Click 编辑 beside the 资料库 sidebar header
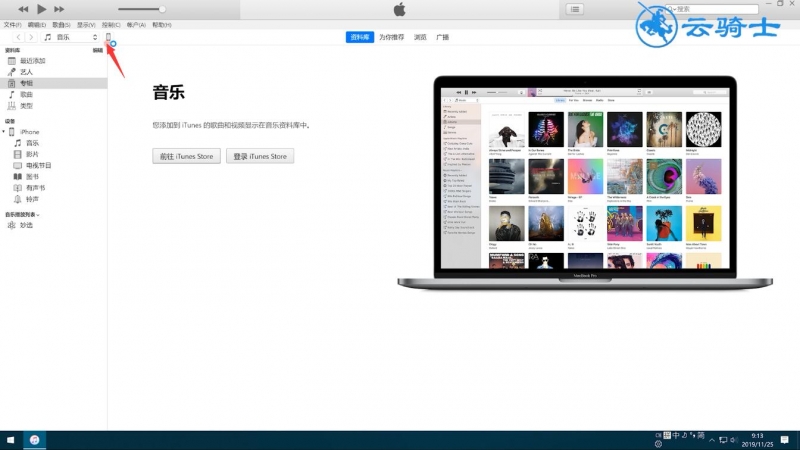This screenshot has height=450, width=800. 97,50
